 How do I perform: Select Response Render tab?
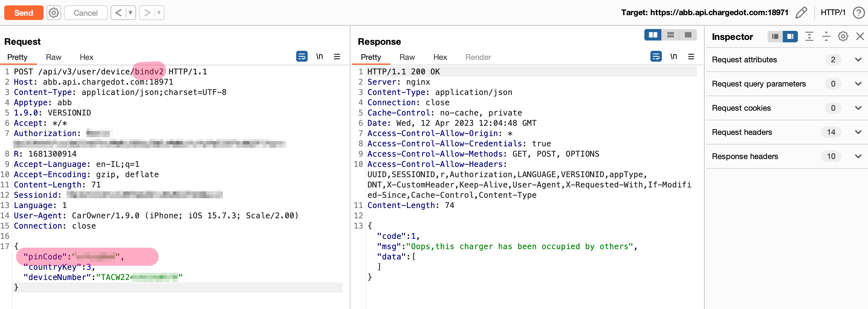478,57
